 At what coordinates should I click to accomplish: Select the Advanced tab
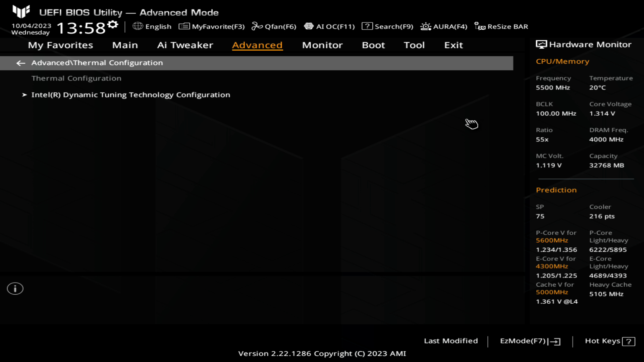tap(257, 45)
